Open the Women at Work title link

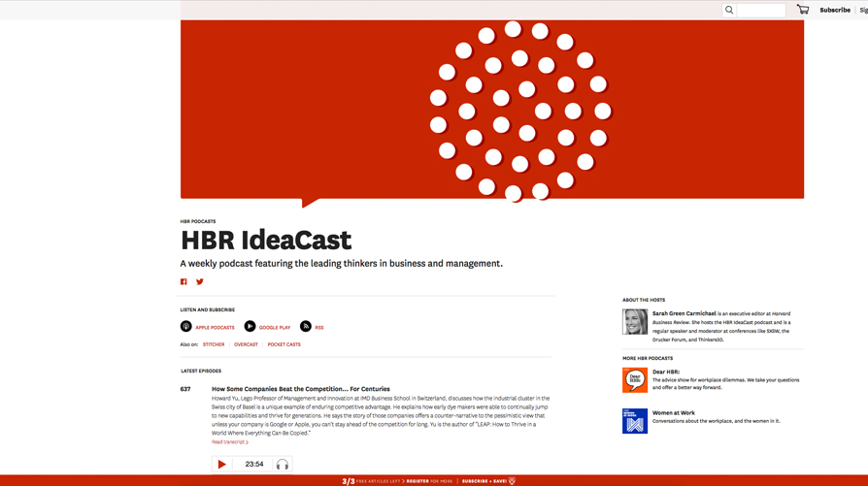(x=673, y=413)
